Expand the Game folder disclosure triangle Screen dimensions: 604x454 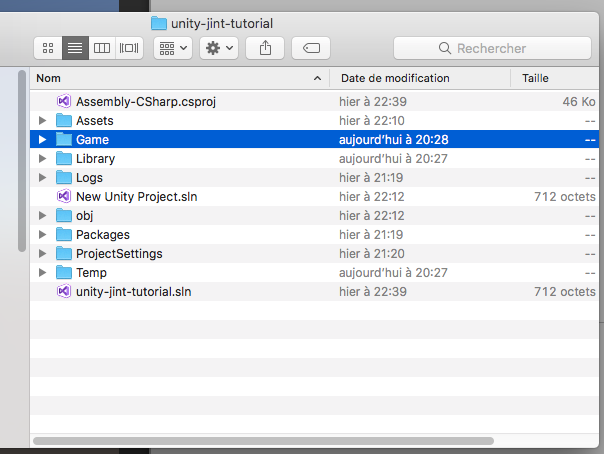pyautogui.click(x=42, y=140)
